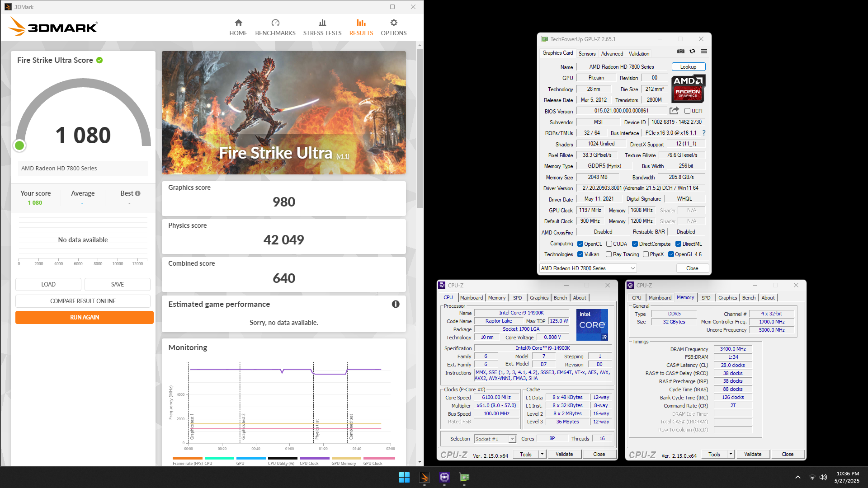Viewport: 868px width, 488px height.
Task: Toggle the DirectML checkbox in GPU-Z
Action: [678, 244]
